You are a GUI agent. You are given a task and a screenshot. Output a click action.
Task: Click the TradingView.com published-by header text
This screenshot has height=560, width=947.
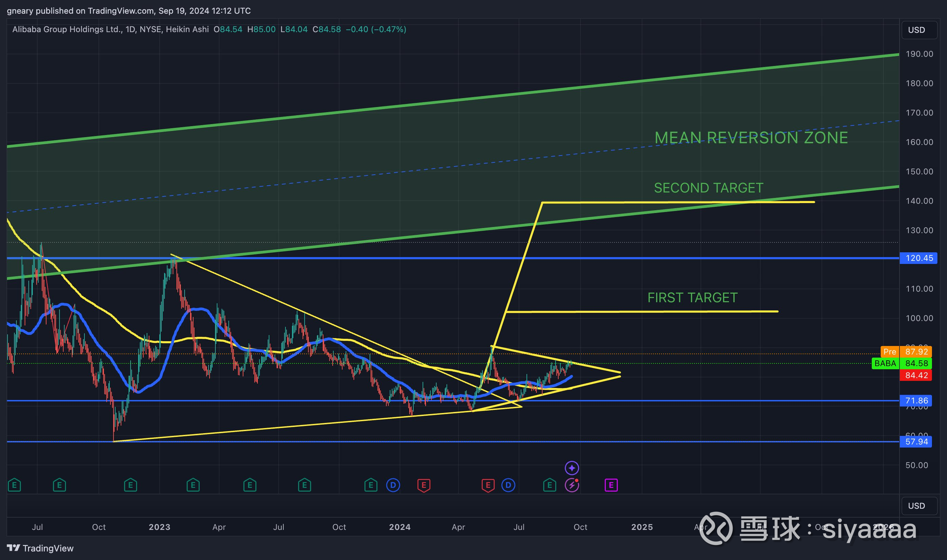tap(129, 11)
